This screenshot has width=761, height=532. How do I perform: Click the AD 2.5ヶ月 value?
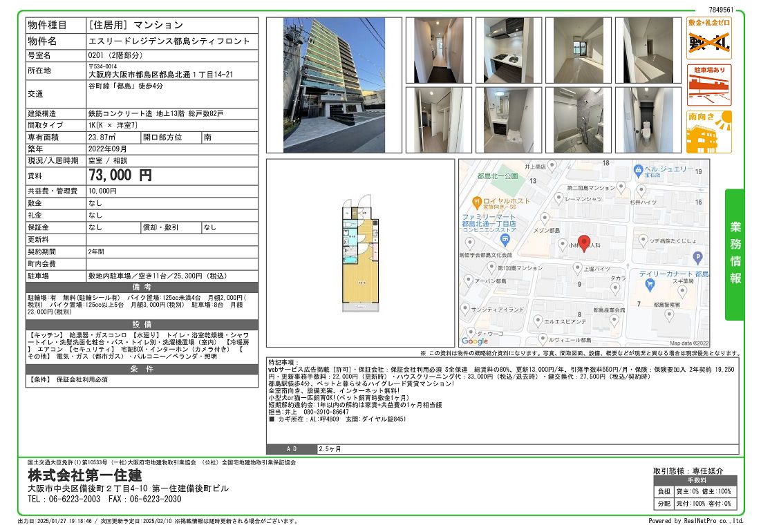[330, 449]
